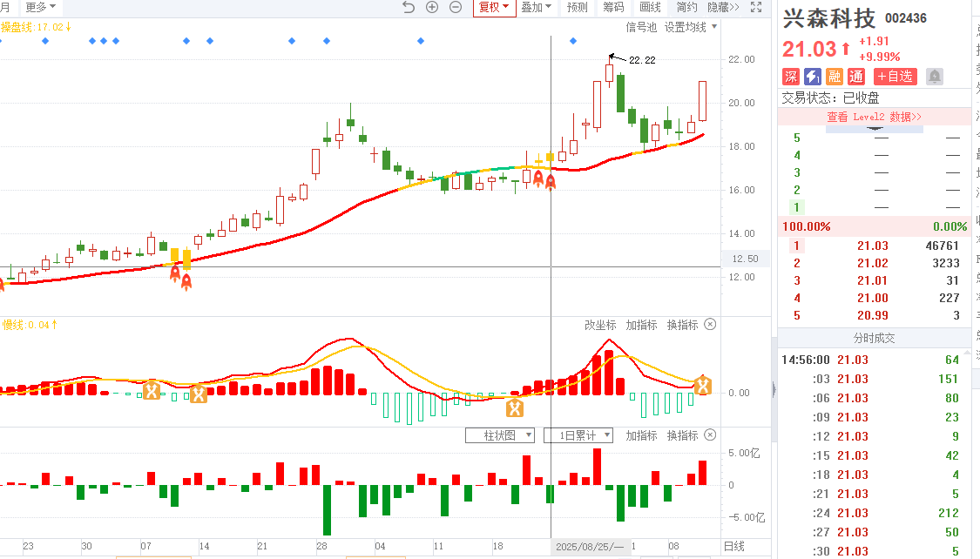Viewport: 980px width, 559px height.
Task: Click 换指标 in volume panel
Action: [682, 435]
